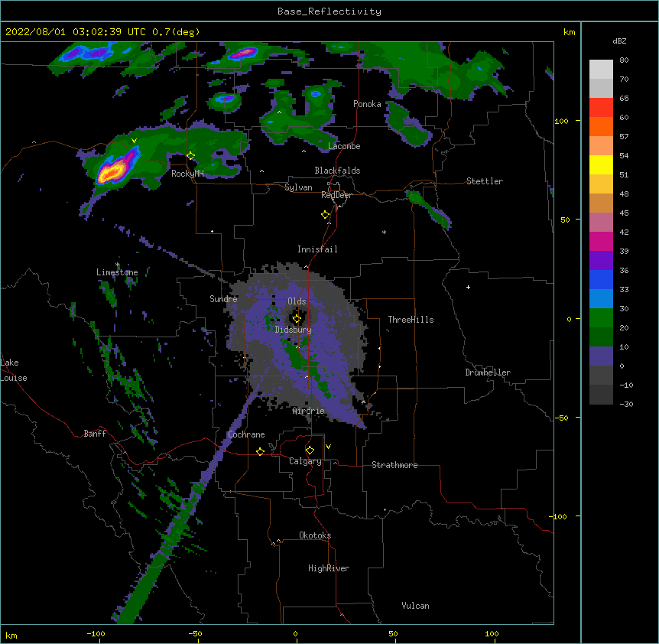
Task: Click the yellow v marker northeast of Calgary
Action: (x=328, y=447)
